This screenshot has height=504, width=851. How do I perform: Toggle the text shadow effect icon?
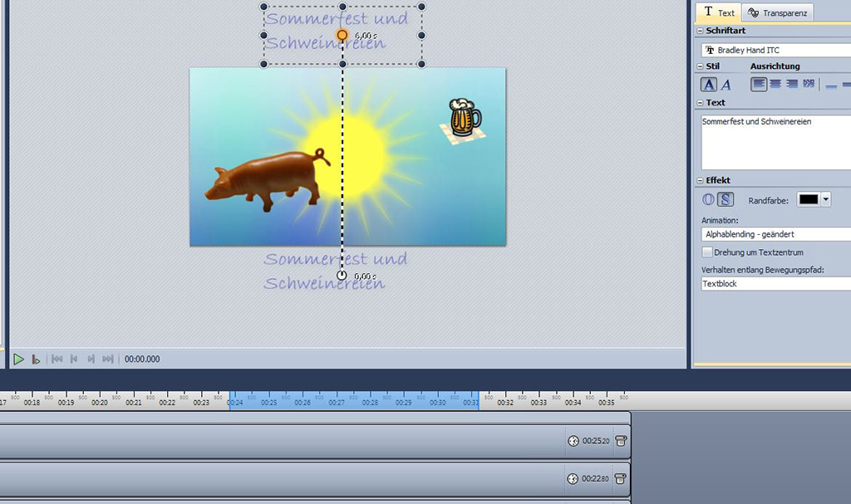(726, 199)
